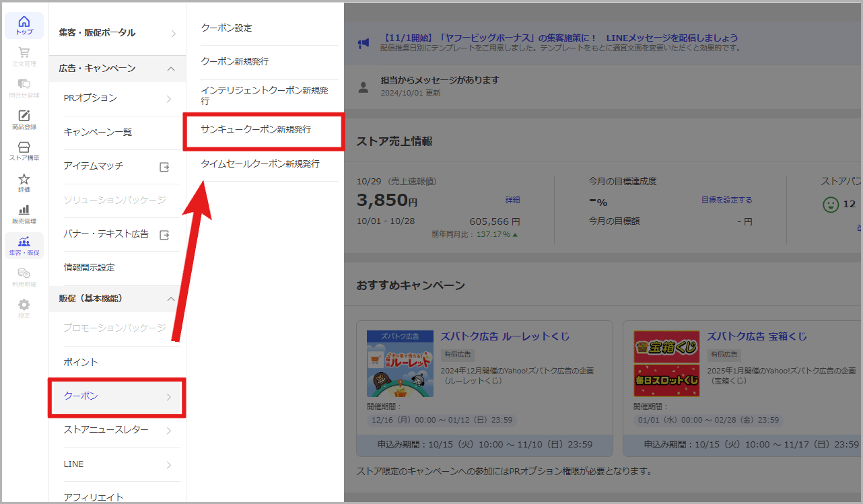
Task: Collapse the 広告・キャンペーン section
Action: coord(171,69)
